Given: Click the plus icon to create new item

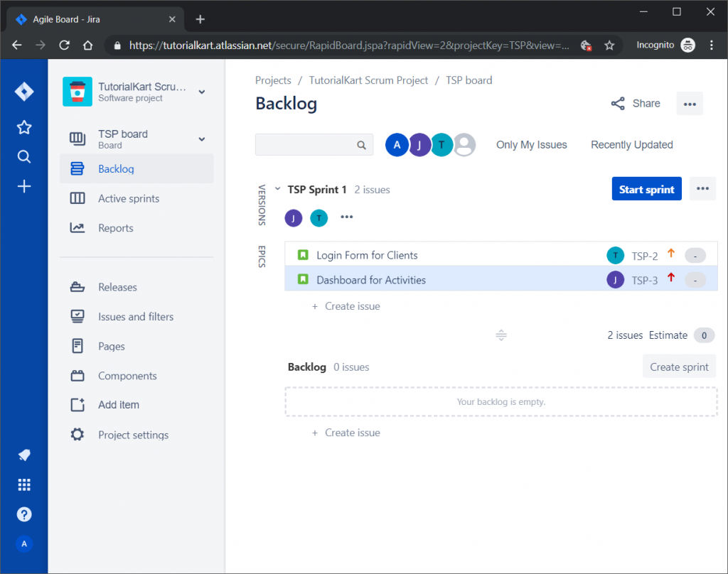Looking at the screenshot, I should tap(23, 186).
